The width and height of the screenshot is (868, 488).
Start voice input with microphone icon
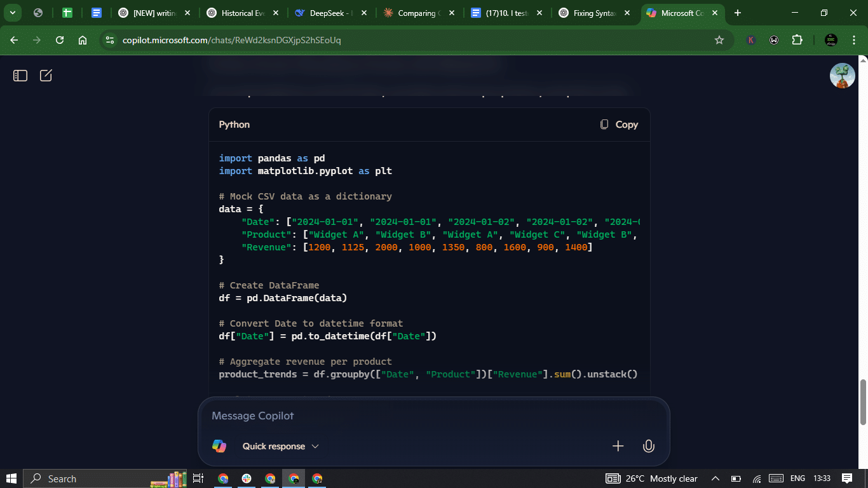[x=648, y=446]
